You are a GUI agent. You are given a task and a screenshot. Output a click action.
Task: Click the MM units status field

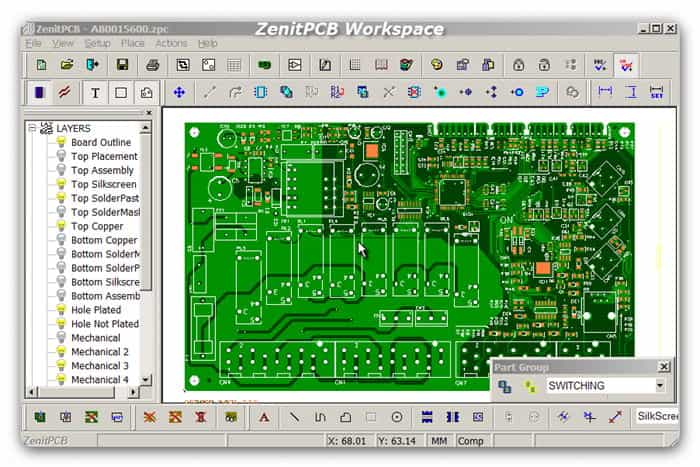(439, 441)
